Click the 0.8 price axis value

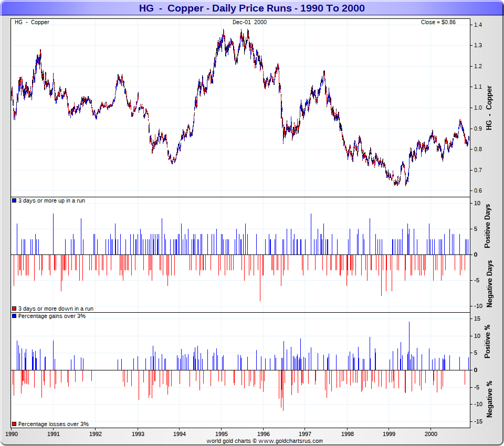(x=478, y=149)
